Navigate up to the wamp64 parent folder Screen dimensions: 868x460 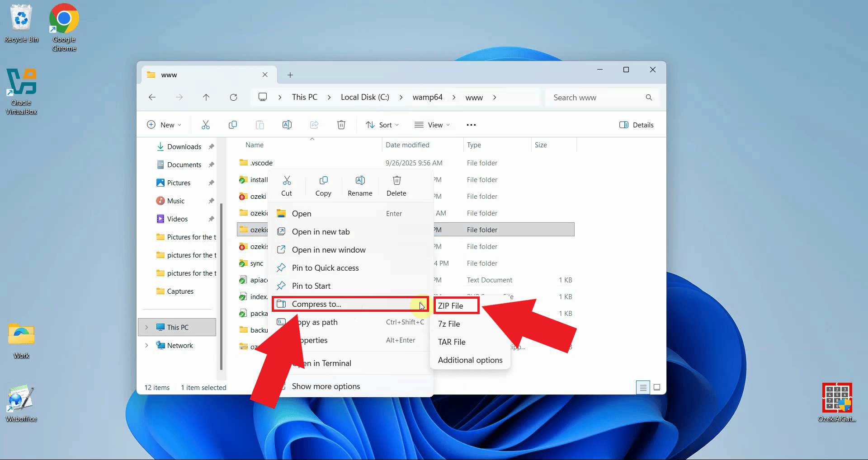pos(206,97)
